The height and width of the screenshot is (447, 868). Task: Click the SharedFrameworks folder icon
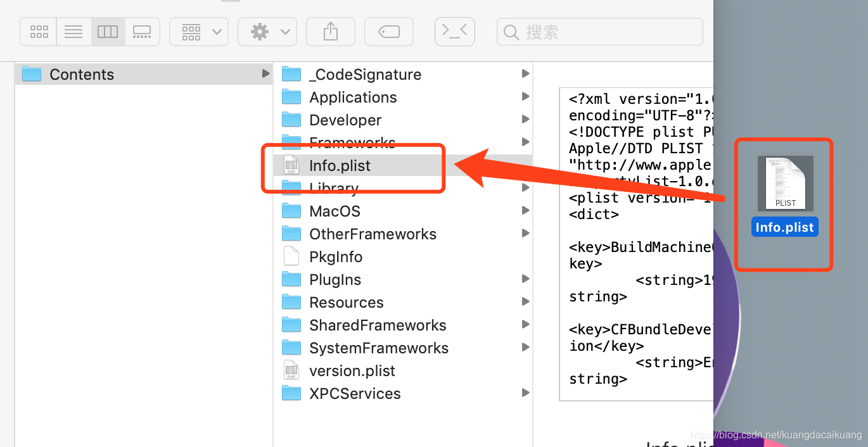coord(291,325)
